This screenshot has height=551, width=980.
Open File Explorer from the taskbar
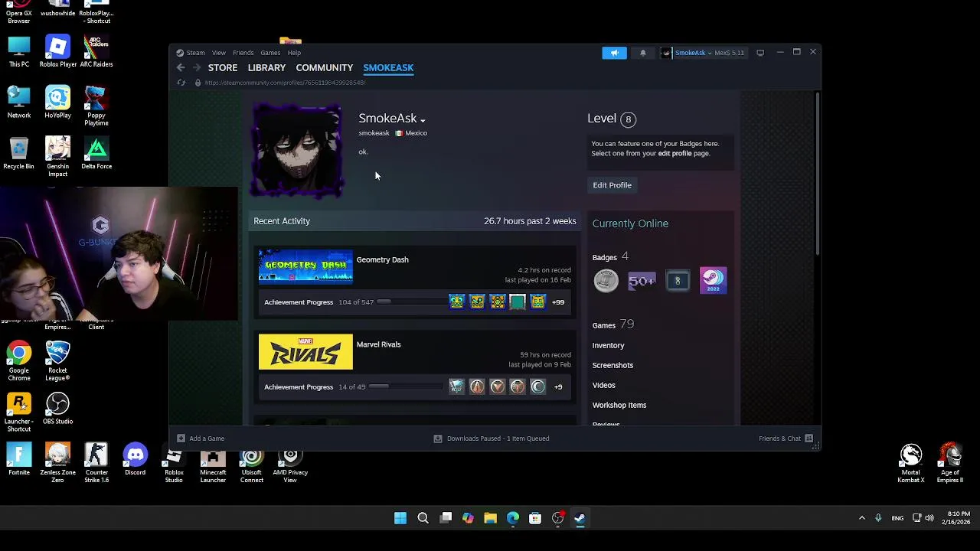tap(490, 518)
